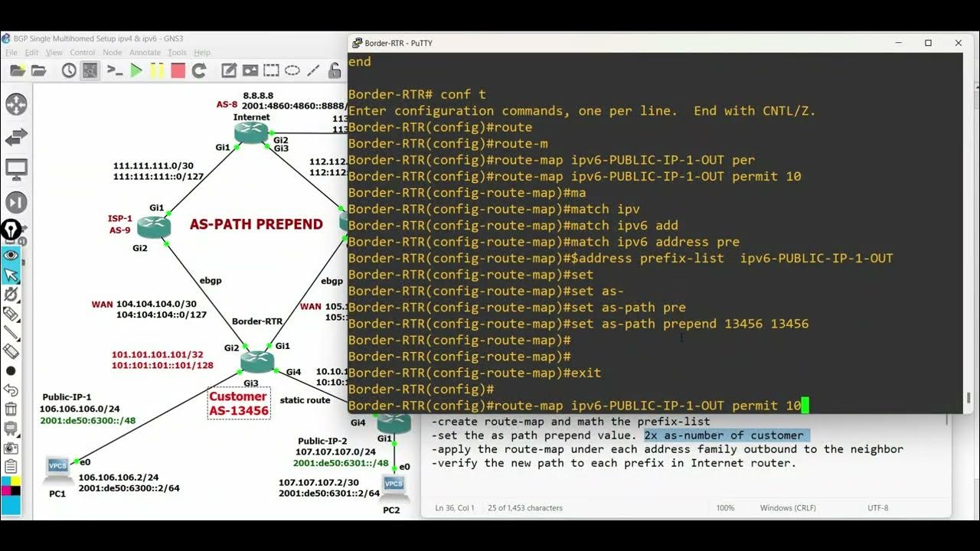Image resolution: width=980 pixels, height=551 pixels.
Task: Open GNS3 Node menu
Action: tap(112, 53)
